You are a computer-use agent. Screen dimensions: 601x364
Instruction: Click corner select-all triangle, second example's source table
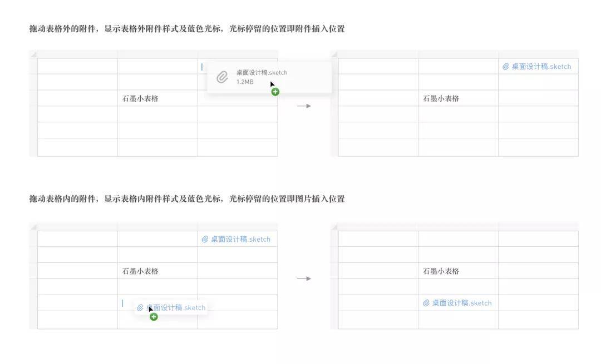click(34, 227)
